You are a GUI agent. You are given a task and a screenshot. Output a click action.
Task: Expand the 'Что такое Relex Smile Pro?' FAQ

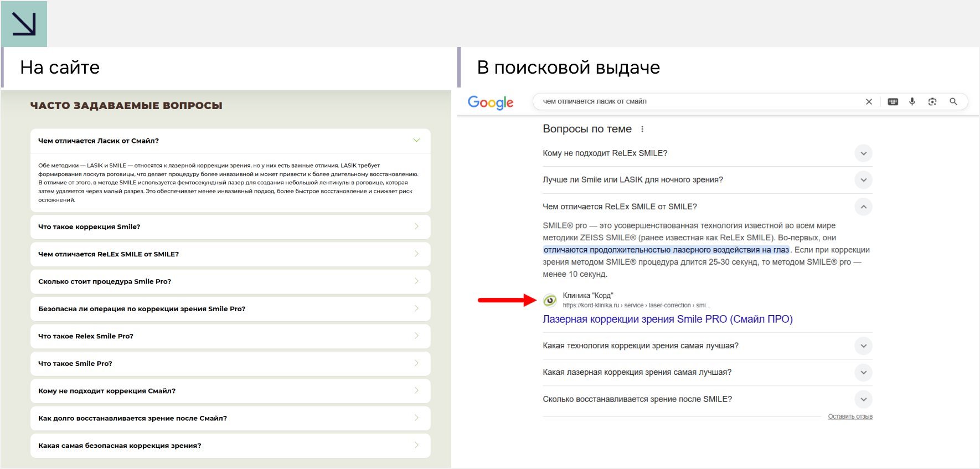point(230,336)
